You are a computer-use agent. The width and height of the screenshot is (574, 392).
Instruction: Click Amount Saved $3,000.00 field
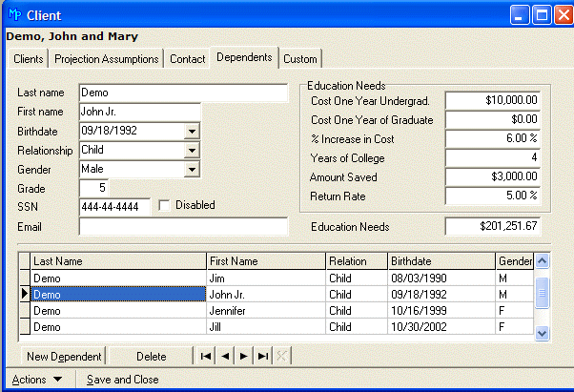click(493, 176)
